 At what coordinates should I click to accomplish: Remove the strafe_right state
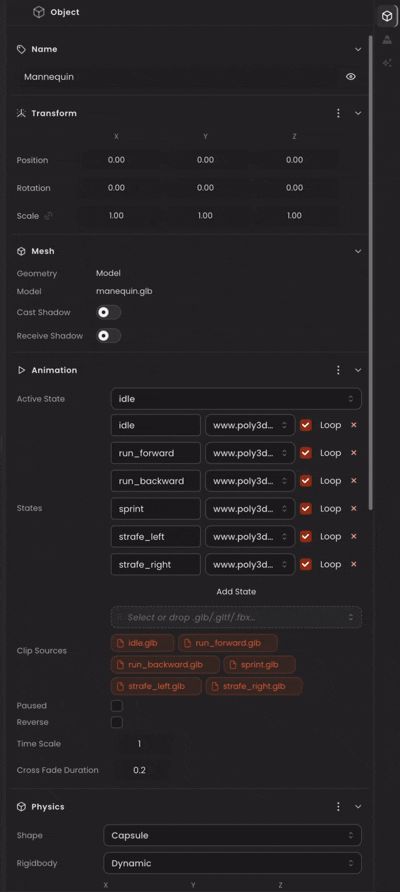coord(353,564)
